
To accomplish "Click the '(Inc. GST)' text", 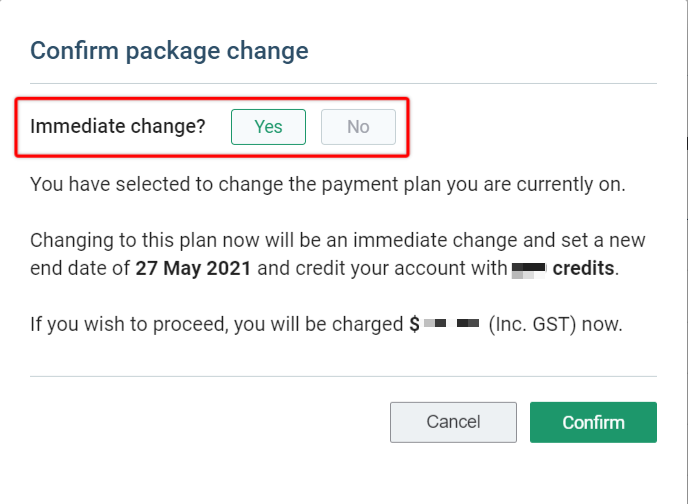I will 532,326.
